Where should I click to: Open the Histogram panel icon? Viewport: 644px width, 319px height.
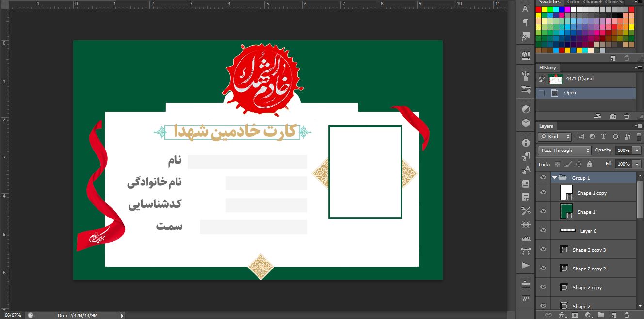click(x=526, y=238)
